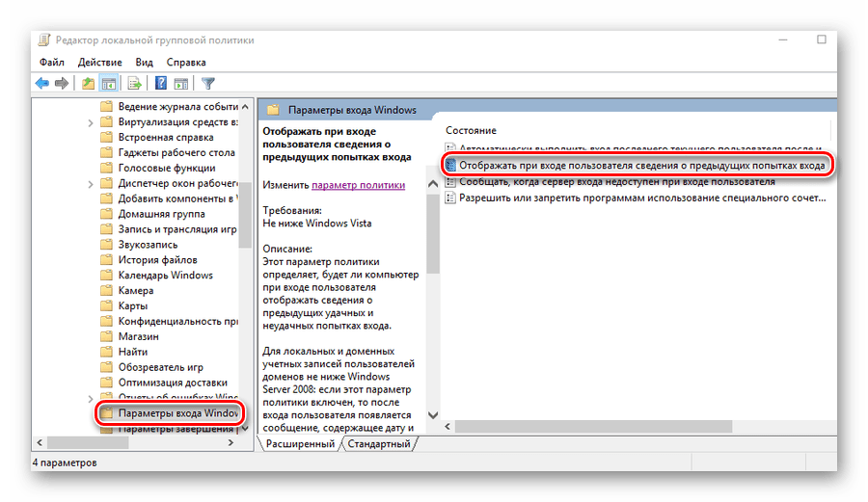
Task: Click the description pane scroll-down arrow
Action: tap(433, 415)
